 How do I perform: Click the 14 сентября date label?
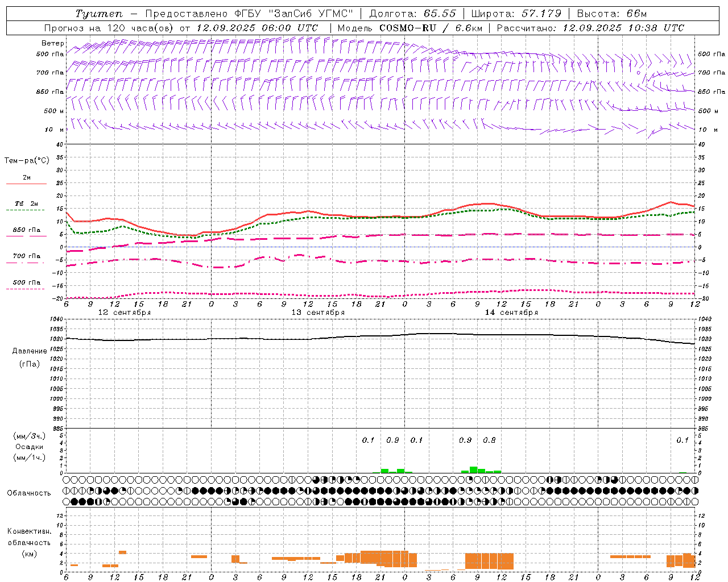(511, 313)
